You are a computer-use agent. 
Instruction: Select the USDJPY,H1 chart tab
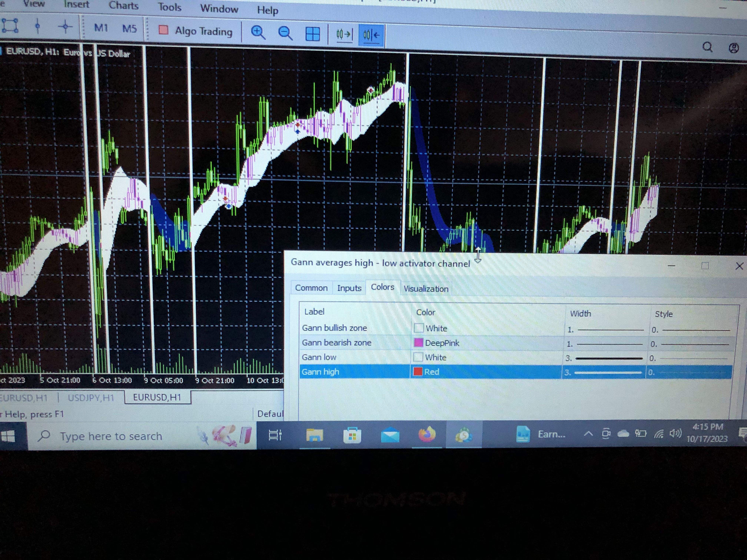91,398
